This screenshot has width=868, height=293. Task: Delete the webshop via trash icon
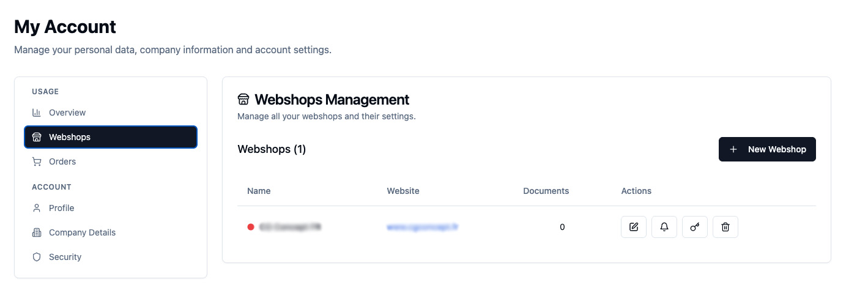tap(725, 227)
